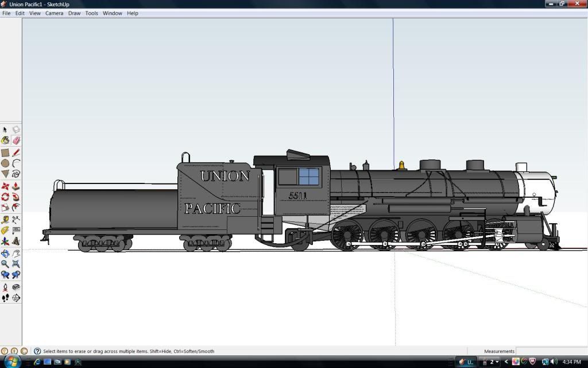
Task: Select the Follow Me tool
Action: pyautogui.click(x=16, y=197)
